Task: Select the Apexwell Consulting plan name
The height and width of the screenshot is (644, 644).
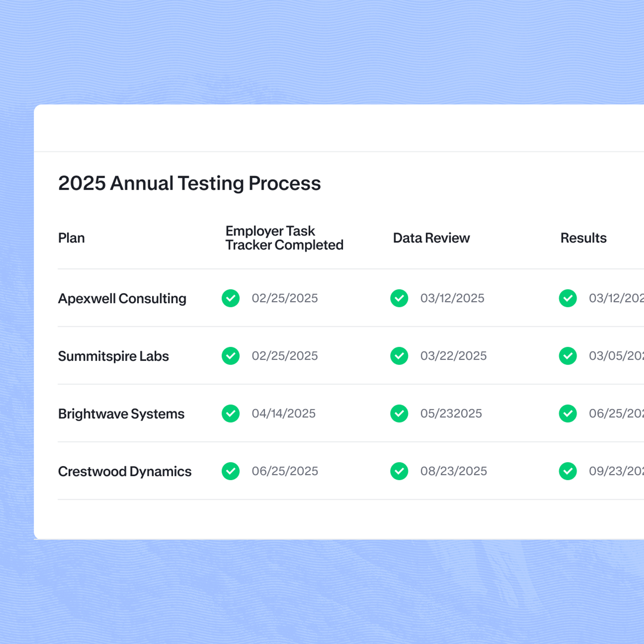Action: (122, 299)
